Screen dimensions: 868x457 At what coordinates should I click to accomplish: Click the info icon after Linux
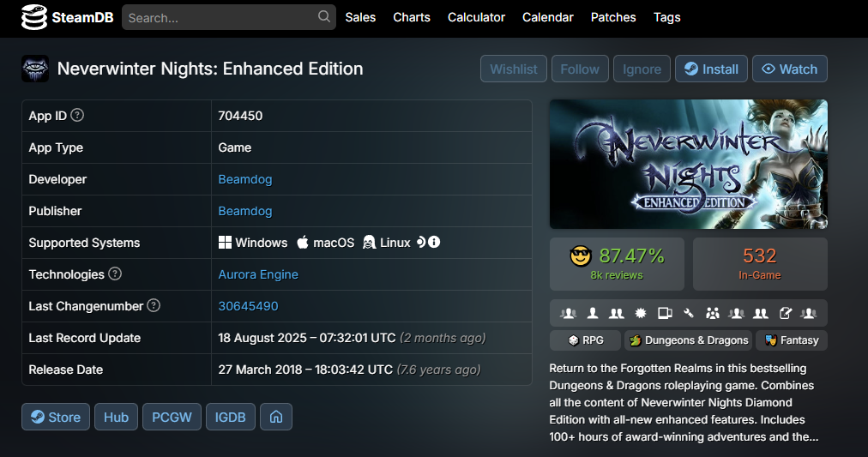point(434,242)
